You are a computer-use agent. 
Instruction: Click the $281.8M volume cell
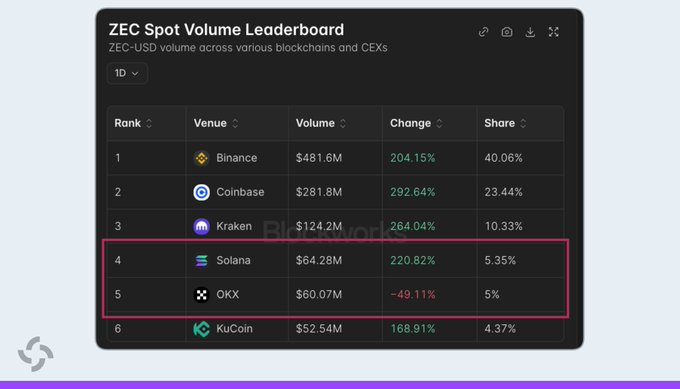click(319, 192)
